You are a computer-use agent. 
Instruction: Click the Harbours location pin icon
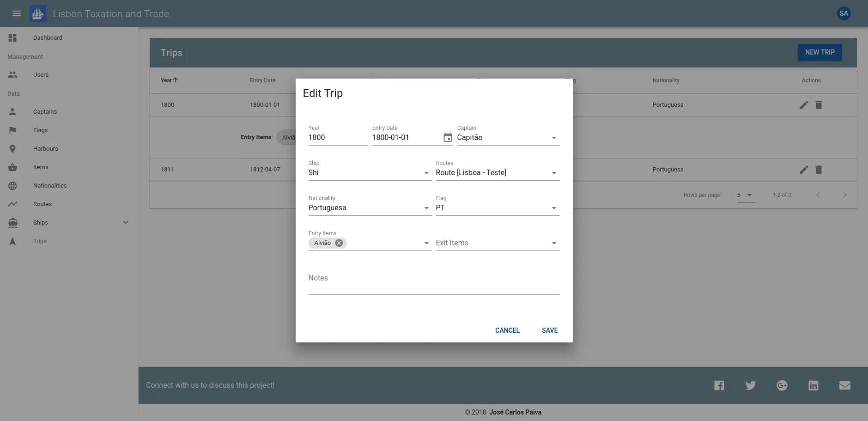tap(12, 149)
